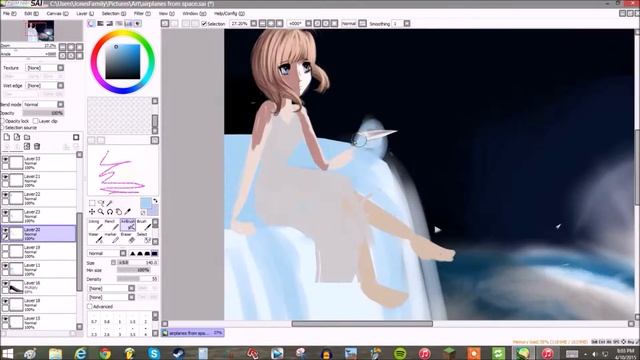Open the rotation angle dropdown in toolbar
The width and height of the screenshot is (640, 360).
[x=309, y=24]
